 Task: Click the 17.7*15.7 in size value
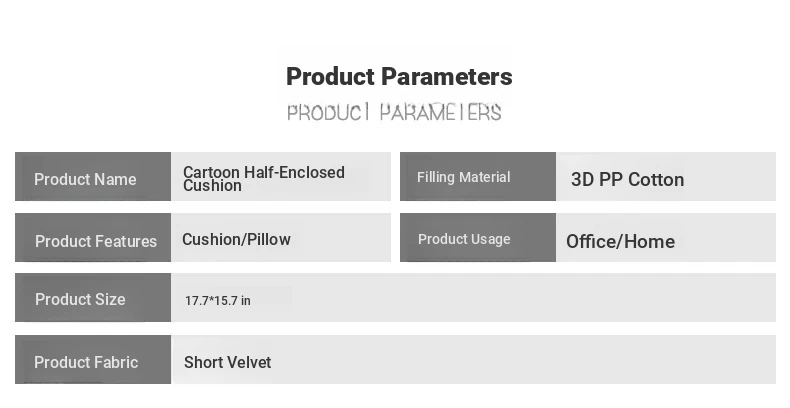[218, 301]
